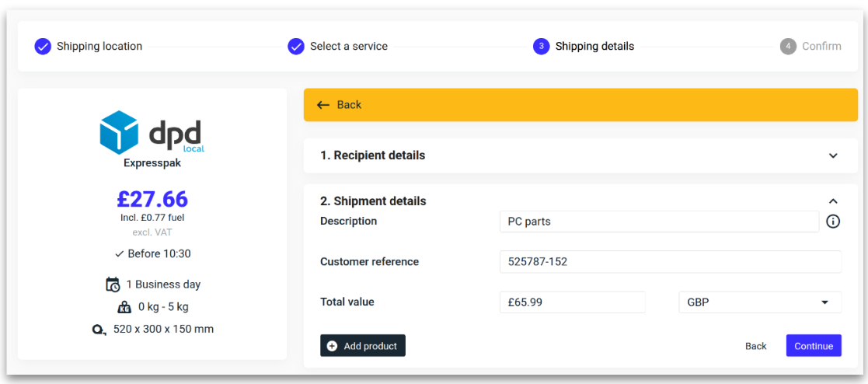Screen dimensions: 868x384
Task: Click the dimensions icon beside 520 x 300 x 150 mm
Action: pos(99,330)
